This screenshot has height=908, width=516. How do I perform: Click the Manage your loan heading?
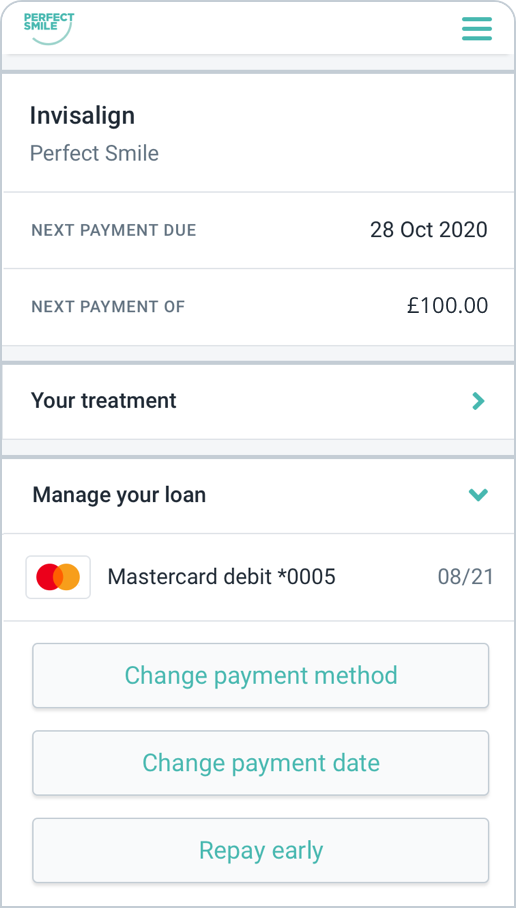click(x=119, y=495)
